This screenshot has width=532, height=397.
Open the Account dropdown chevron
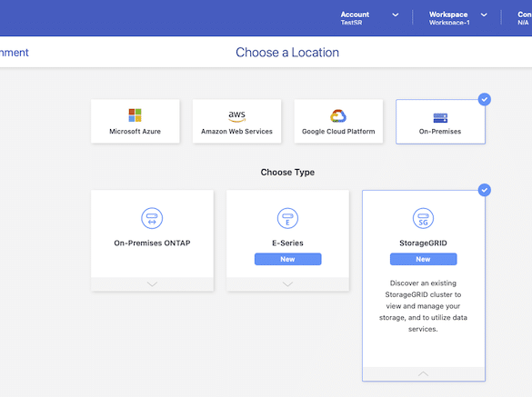coord(396,15)
